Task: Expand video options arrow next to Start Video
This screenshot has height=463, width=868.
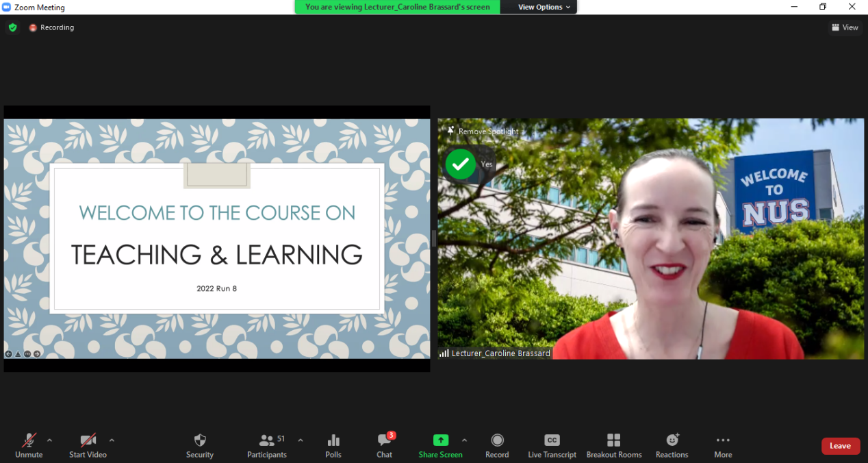Action: [x=112, y=440]
